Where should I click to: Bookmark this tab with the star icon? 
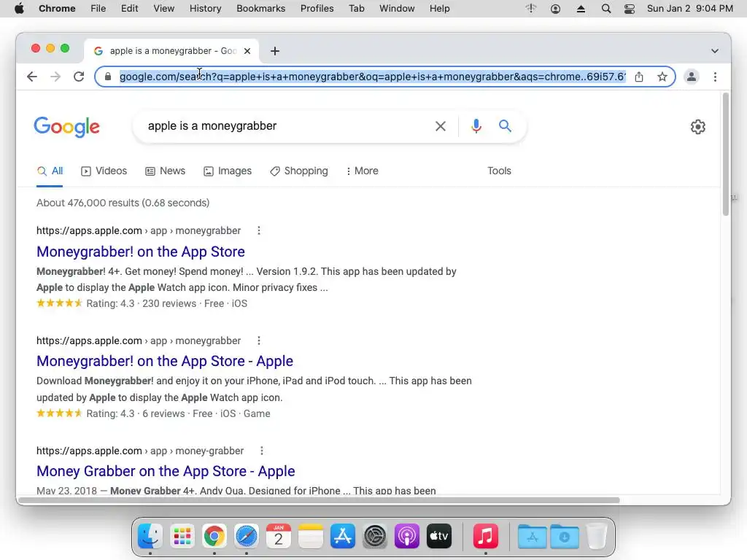(x=662, y=77)
